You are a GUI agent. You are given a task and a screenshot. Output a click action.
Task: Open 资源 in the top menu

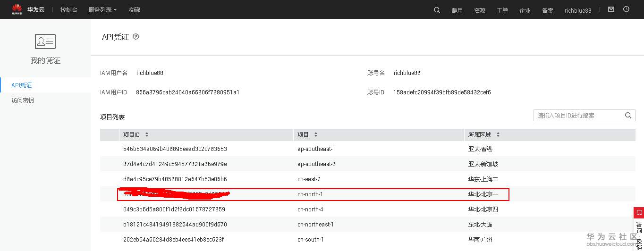pyautogui.click(x=480, y=10)
